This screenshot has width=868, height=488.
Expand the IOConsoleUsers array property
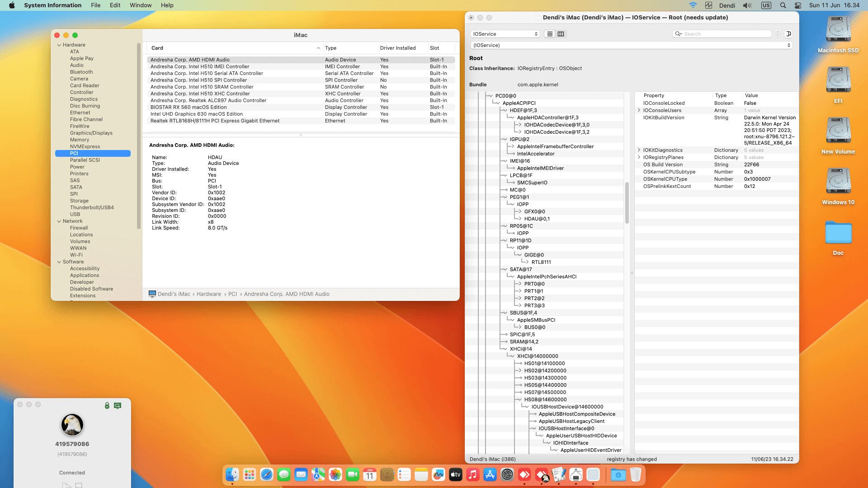coord(639,110)
